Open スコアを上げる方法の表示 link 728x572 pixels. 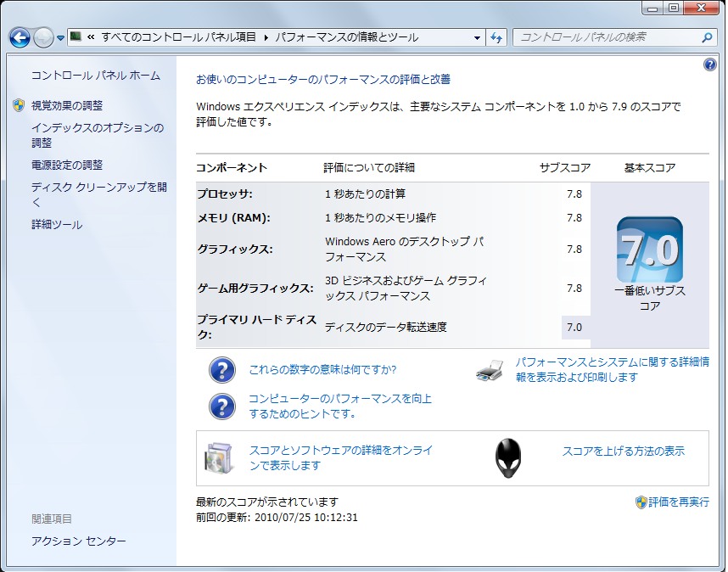624,451
